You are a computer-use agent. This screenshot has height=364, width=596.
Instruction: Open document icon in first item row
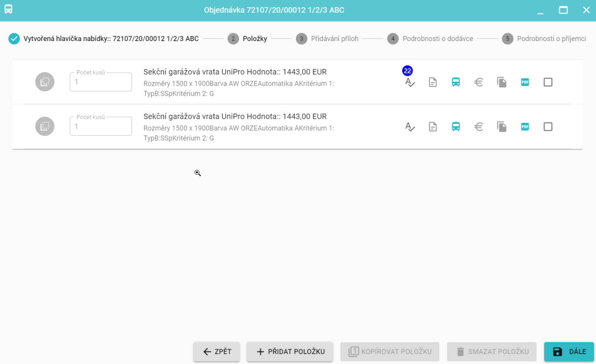click(x=433, y=82)
